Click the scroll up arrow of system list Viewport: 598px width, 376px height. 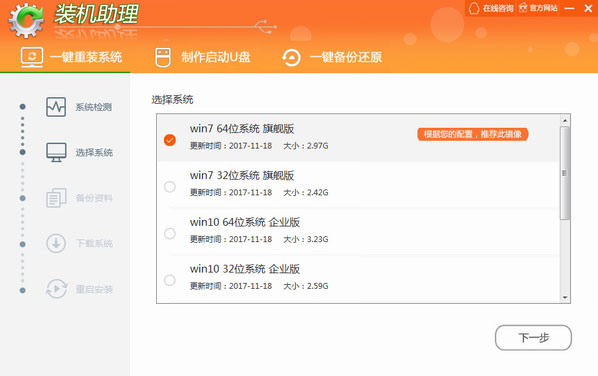click(565, 121)
